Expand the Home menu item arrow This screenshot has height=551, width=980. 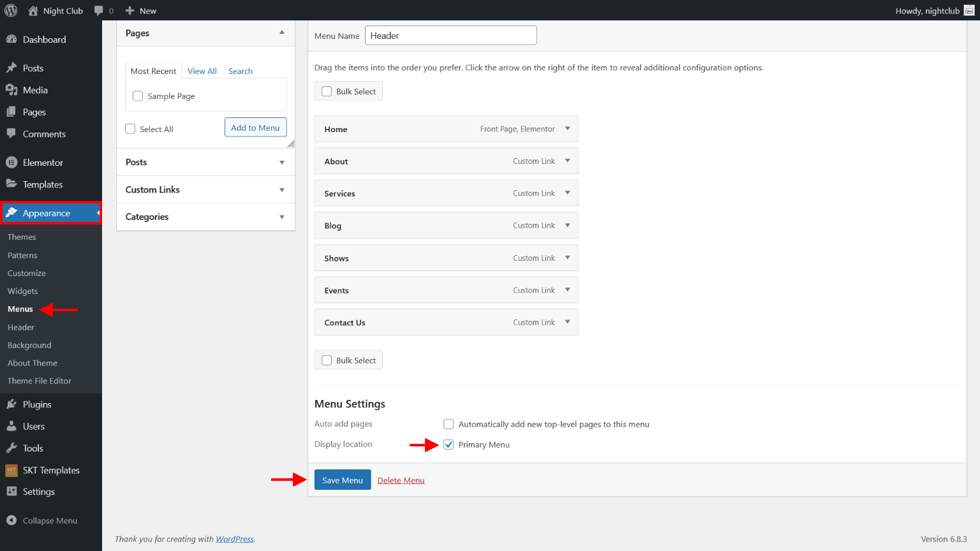[567, 129]
